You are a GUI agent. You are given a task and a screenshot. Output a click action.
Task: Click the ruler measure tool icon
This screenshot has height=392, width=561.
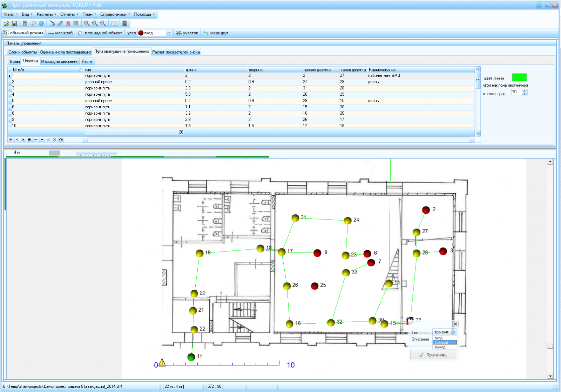60,23
